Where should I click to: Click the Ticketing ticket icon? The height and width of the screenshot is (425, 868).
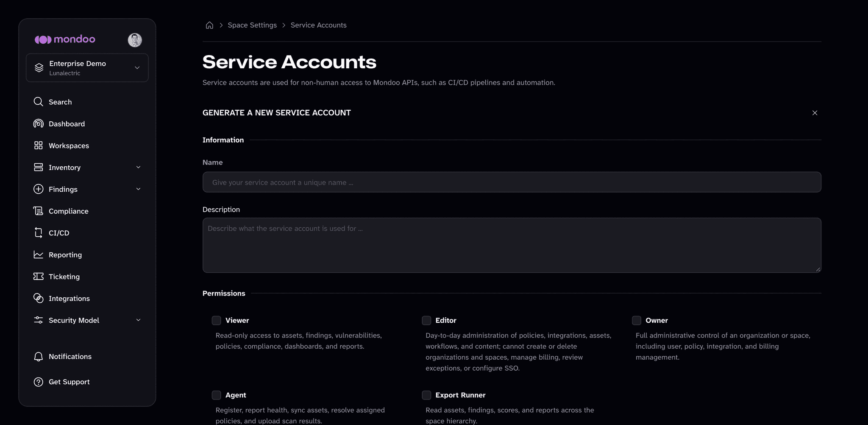[x=38, y=277]
